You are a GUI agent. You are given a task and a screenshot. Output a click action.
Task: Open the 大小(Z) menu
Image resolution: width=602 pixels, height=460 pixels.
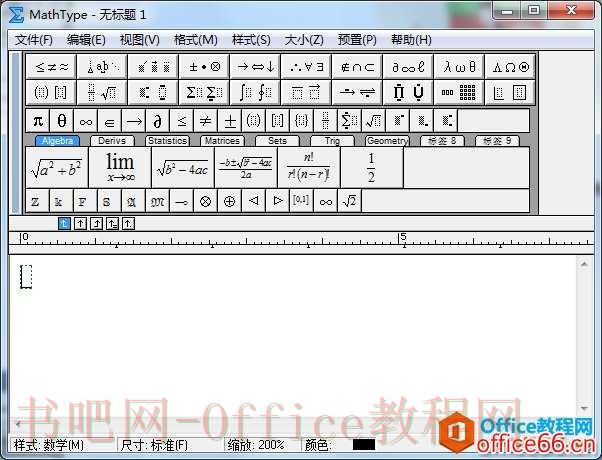click(x=304, y=40)
